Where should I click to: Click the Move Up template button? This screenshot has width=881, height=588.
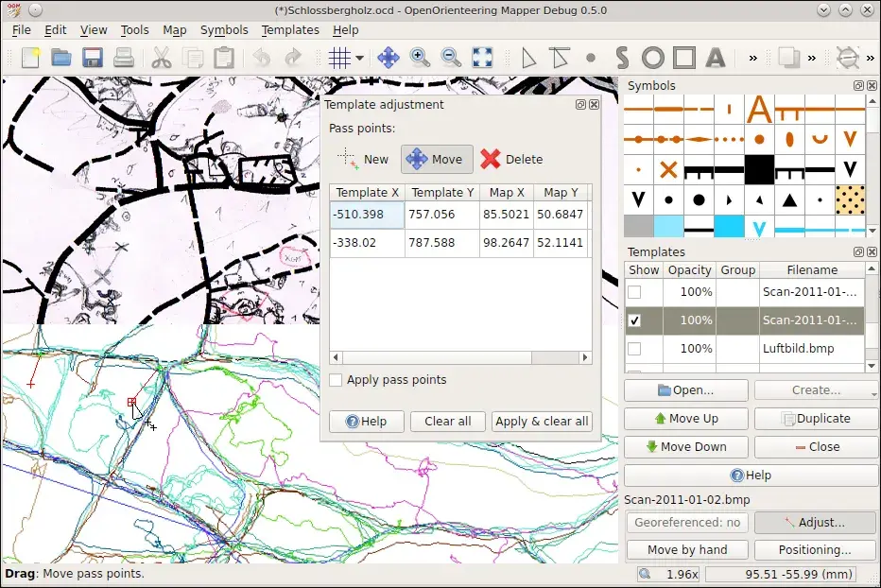686,418
